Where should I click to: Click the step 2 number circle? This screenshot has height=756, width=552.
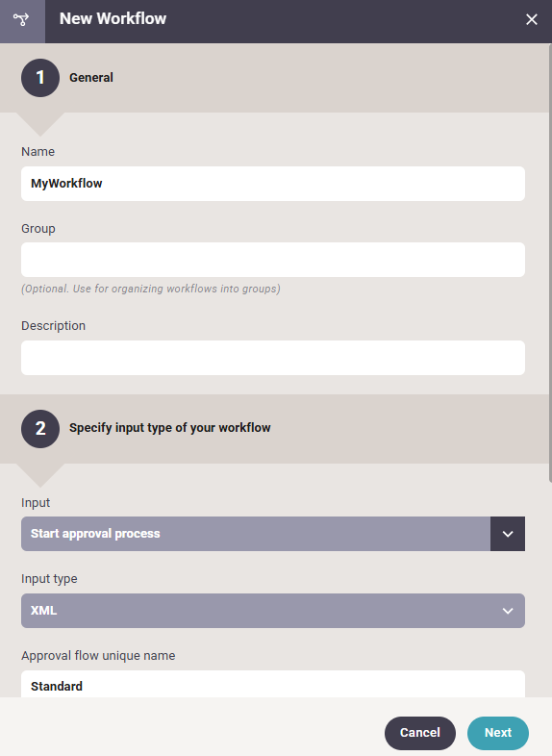point(40,429)
